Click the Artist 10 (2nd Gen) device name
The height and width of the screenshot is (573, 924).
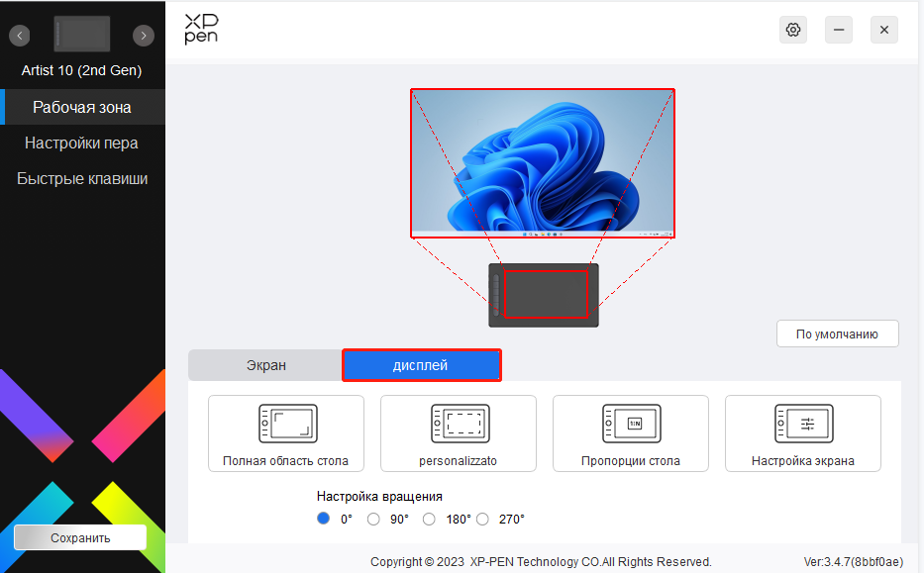point(82,70)
